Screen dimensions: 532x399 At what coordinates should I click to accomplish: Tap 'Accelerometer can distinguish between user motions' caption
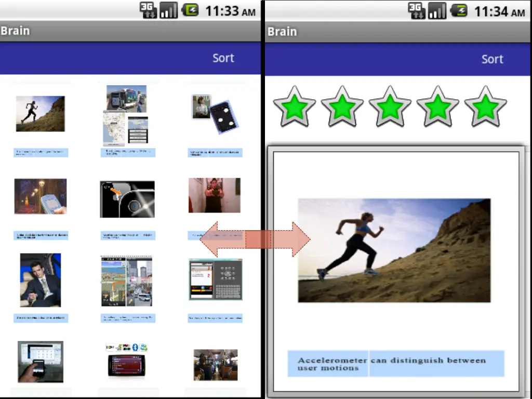396,364
